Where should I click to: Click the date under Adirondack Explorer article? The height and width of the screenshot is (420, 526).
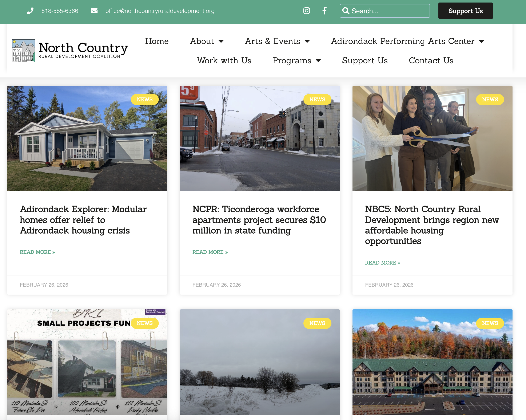click(44, 285)
